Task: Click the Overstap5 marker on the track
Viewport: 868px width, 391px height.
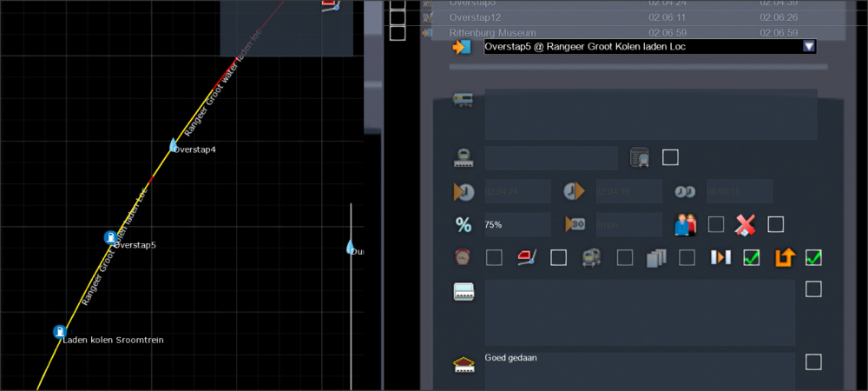Action: tap(110, 237)
